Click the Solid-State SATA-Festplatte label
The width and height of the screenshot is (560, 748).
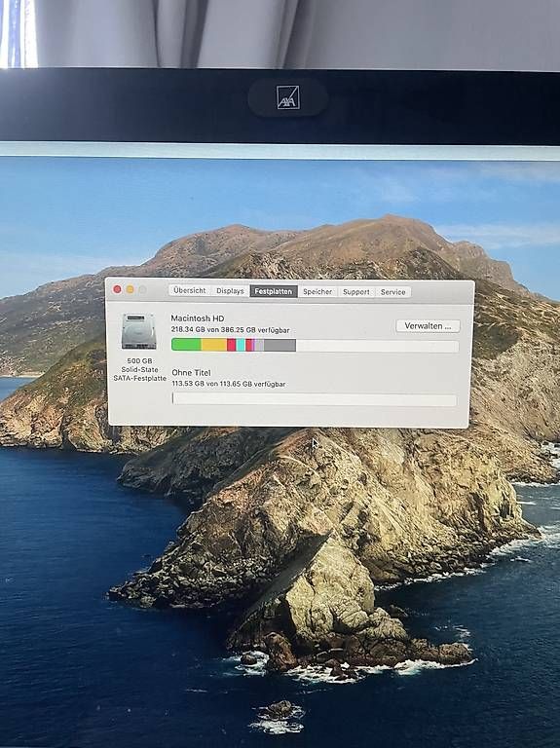[139, 374]
